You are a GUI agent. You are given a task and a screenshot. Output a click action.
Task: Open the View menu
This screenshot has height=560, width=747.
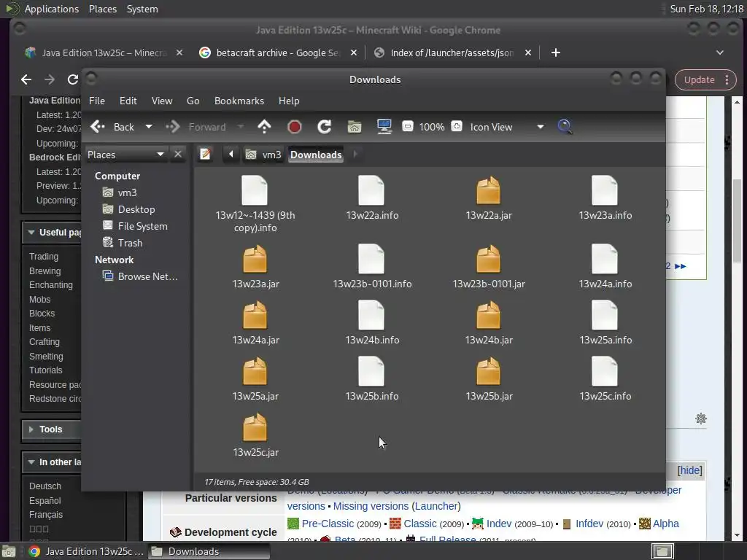pyautogui.click(x=162, y=101)
